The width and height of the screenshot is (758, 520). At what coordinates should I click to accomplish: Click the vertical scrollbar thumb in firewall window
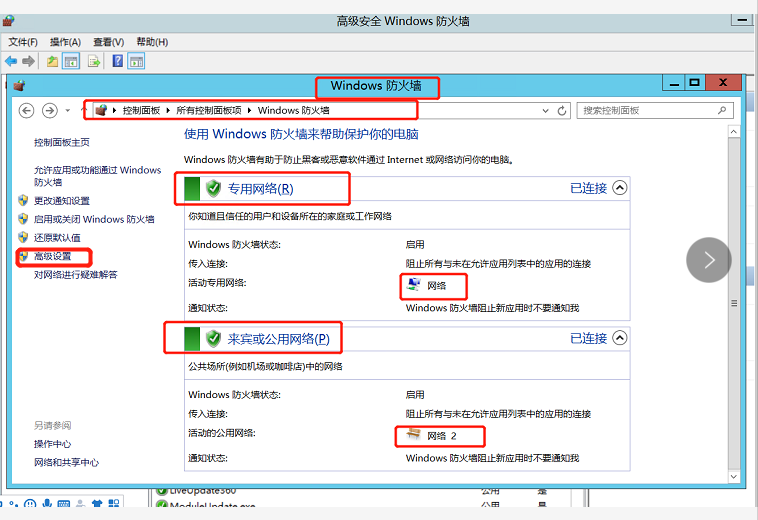click(734, 303)
